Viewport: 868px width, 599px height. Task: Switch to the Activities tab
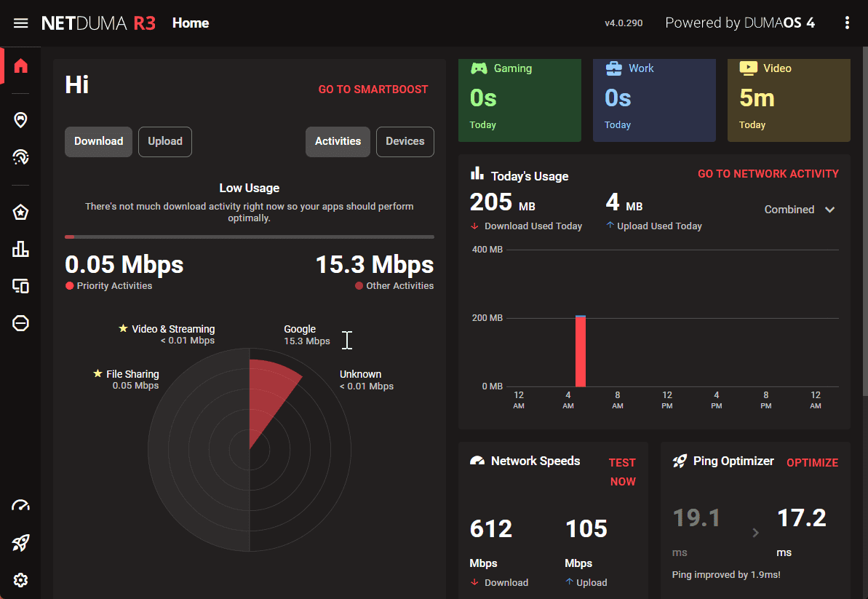click(x=338, y=142)
